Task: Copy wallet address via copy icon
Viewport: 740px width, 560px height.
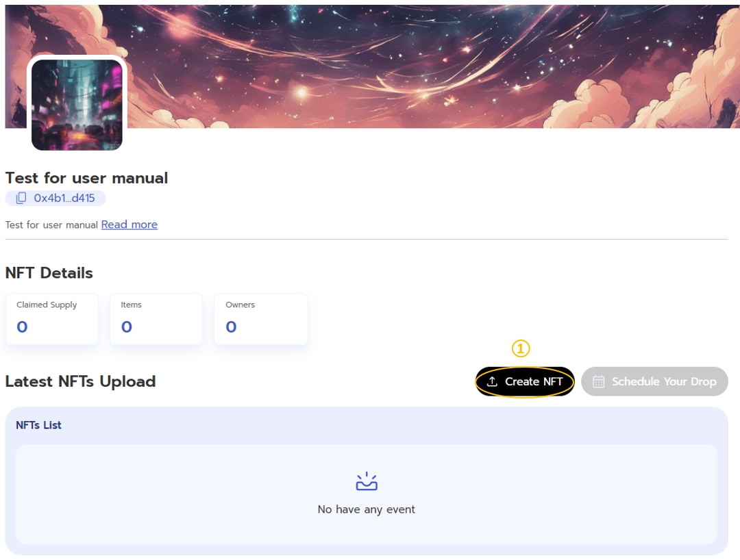Action: [21, 198]
